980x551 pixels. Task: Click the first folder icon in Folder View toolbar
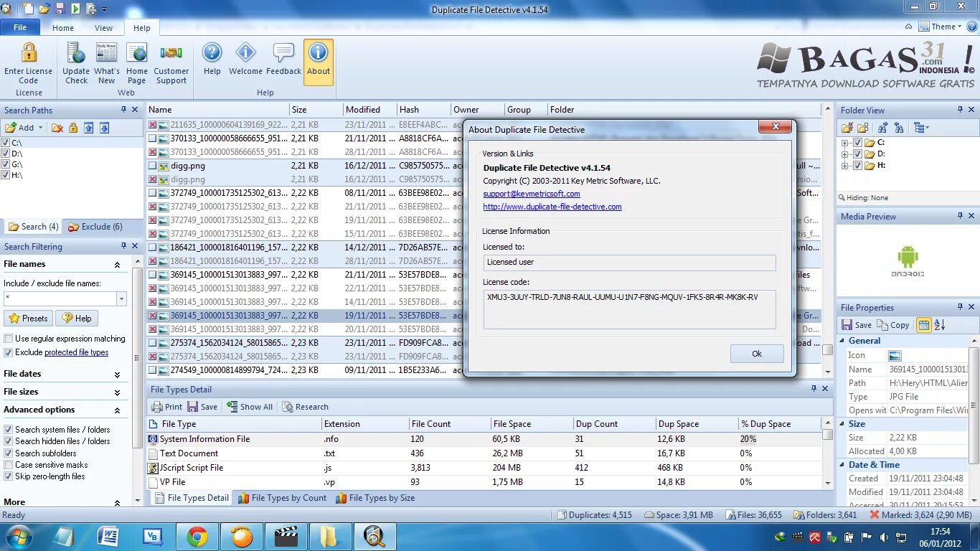847,128
